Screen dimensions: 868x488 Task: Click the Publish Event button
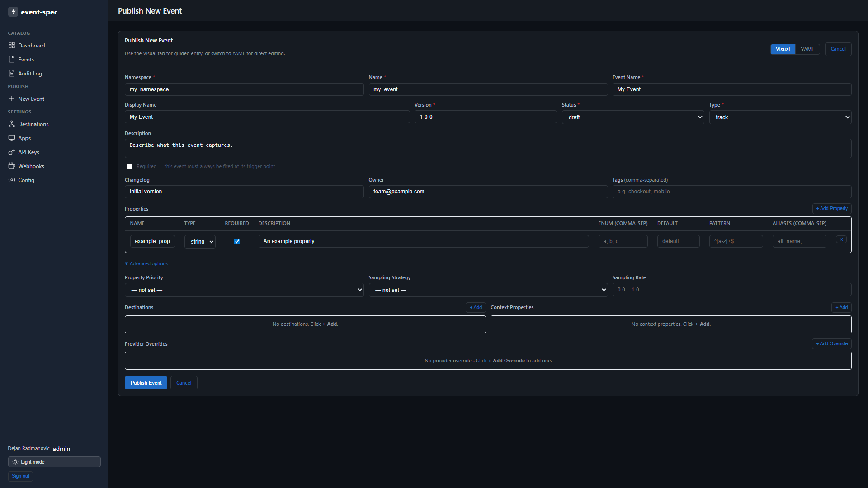coord(146,383)
